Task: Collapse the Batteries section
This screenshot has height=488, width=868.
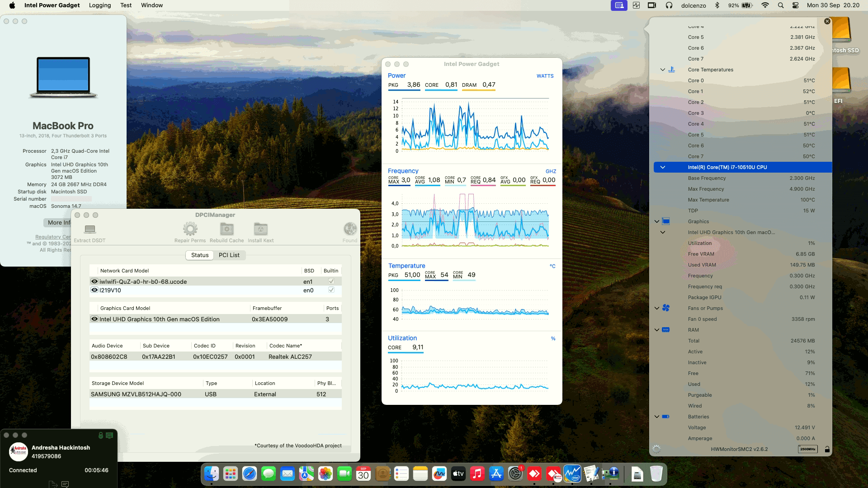Action: (656, 416)
